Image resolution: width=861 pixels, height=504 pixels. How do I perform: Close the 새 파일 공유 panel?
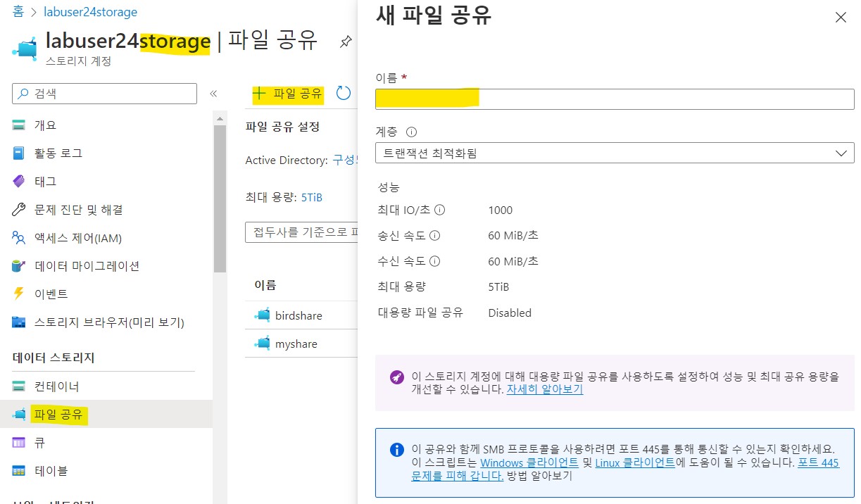(841, 18)
